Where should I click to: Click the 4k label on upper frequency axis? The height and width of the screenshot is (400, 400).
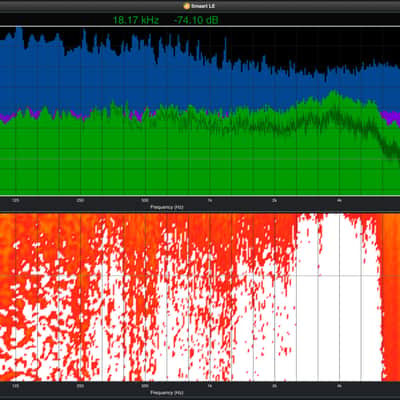pos(339,201)
